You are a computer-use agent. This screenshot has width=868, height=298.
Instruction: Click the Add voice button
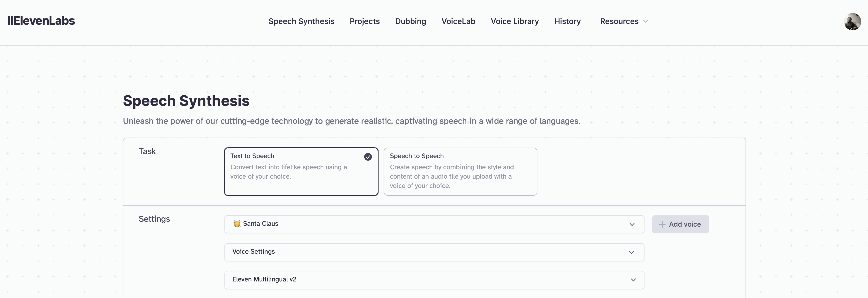(680, 224)
